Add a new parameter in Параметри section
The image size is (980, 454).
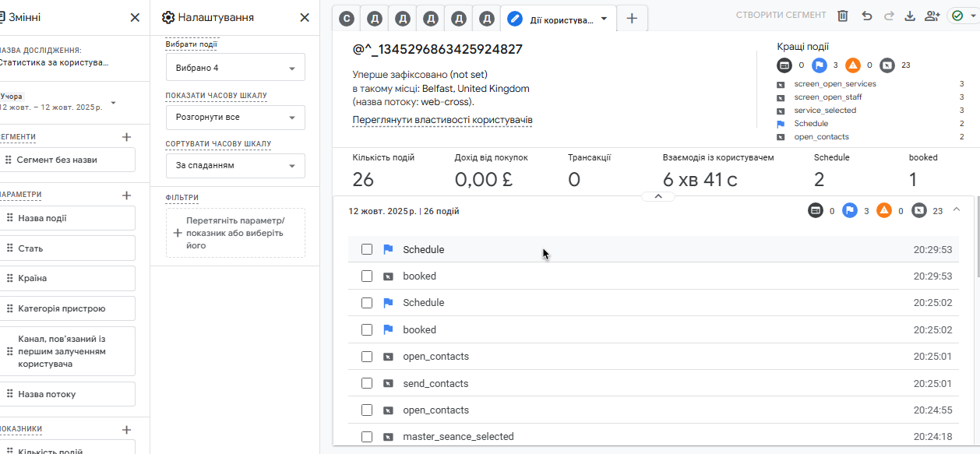[126, 195]
